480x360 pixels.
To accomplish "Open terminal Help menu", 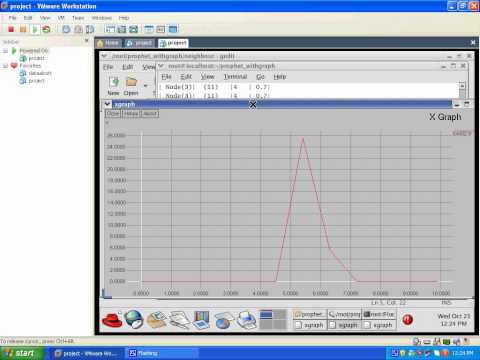I will tap(280, 77).
